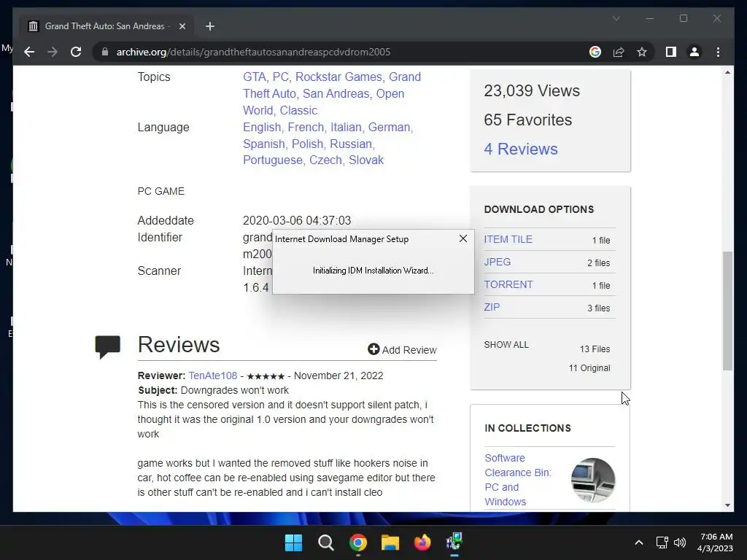The image size is (747, 560).
Task: Click the browser forward arrow
Action: (x=53, y=52)
